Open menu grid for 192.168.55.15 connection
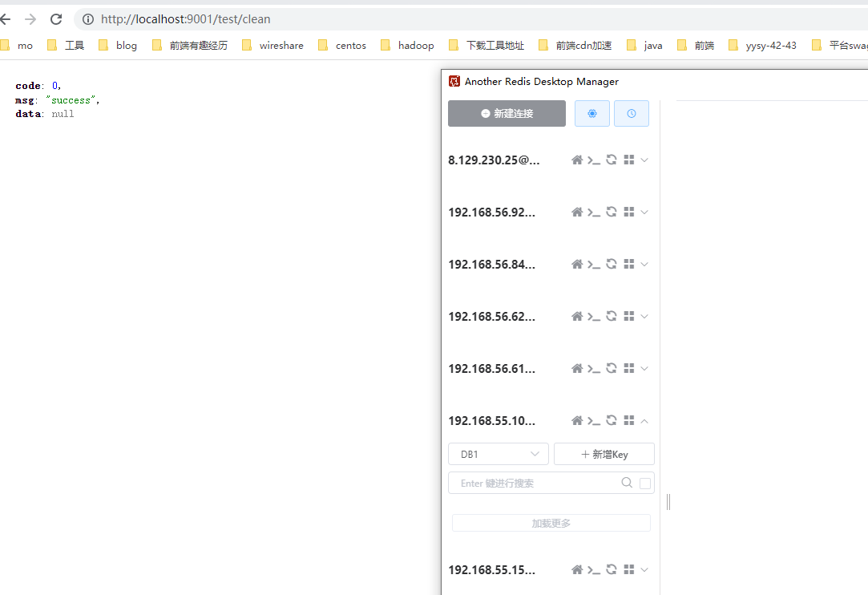868x595 pixels. pyautogui.click(x=629, y=569)
